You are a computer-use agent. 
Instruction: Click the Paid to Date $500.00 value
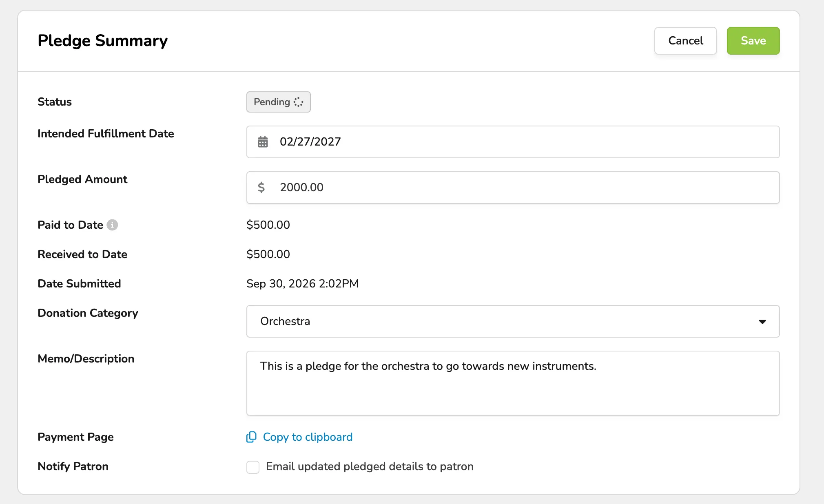pyautogui.click(x=268, y=225)
